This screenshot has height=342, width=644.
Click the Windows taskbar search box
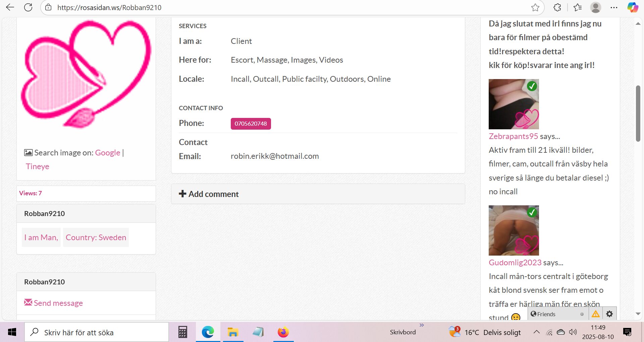click(97, 332)
